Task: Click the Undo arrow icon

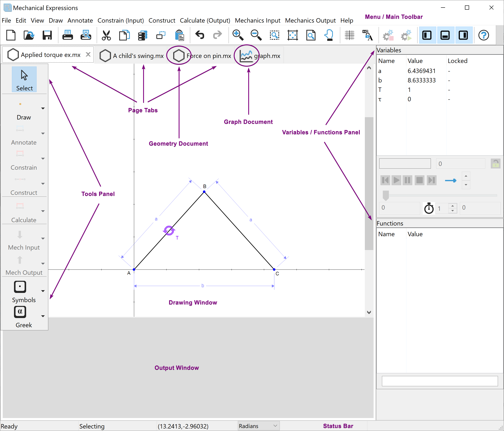Action: 200,35
